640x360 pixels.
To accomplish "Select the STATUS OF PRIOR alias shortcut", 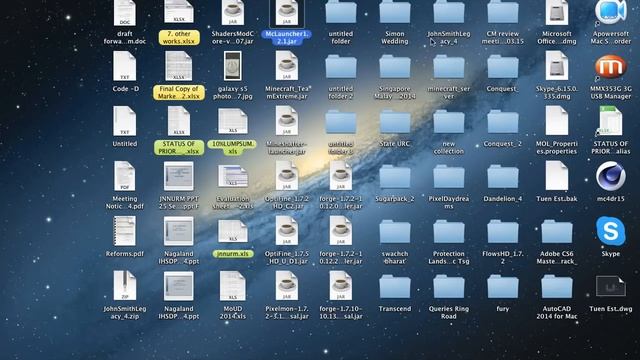I will point(611,121).
